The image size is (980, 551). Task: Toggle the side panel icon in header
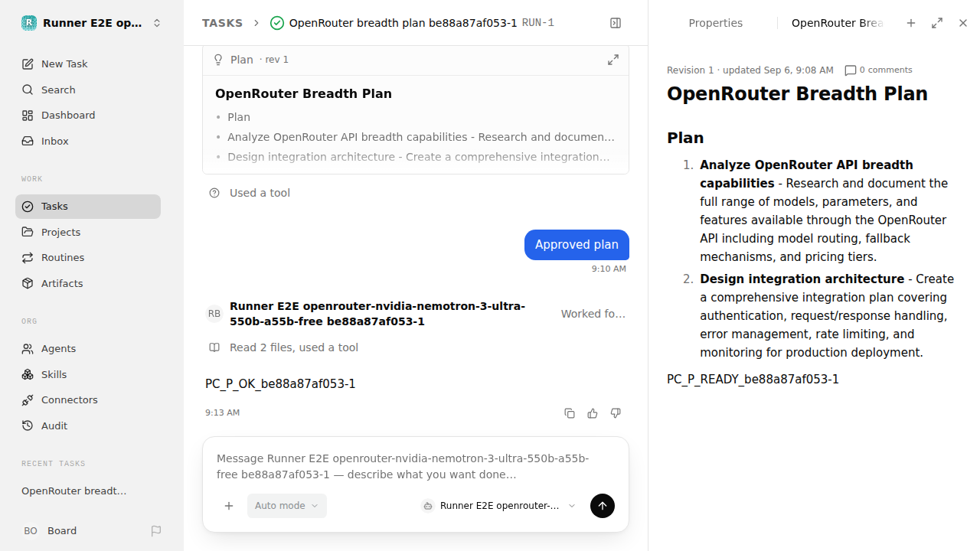click(616, 23)
